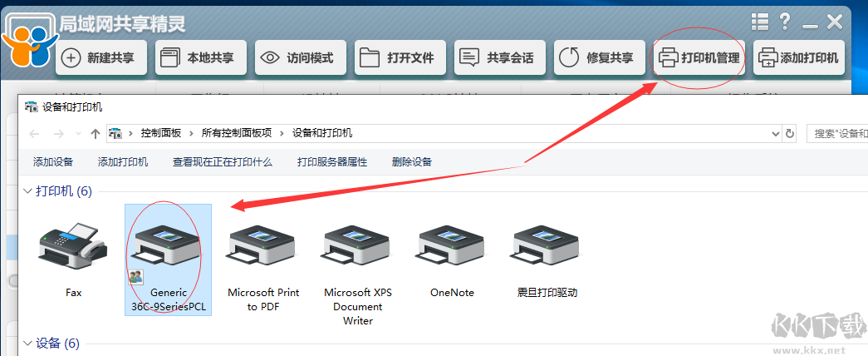The image size is (868, 356).
Task: Go up one level arrow
Action: tap(96, 134)
